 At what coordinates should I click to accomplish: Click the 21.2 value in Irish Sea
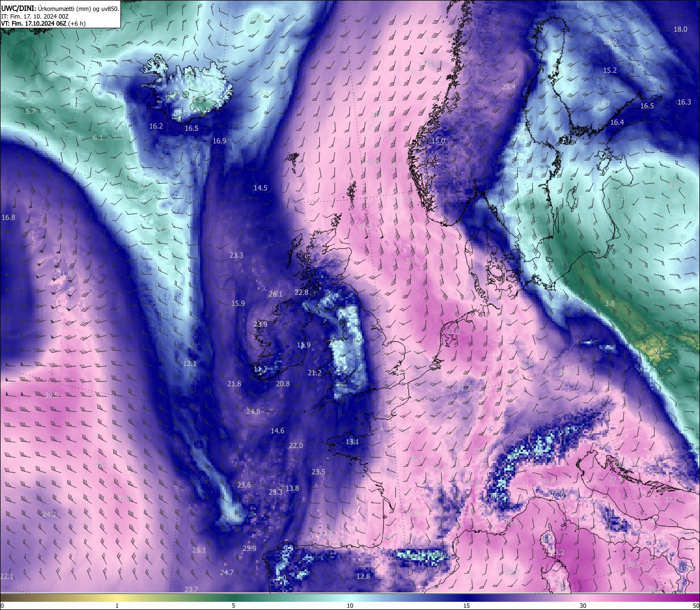pyautogui.click(x=314, y=373)
